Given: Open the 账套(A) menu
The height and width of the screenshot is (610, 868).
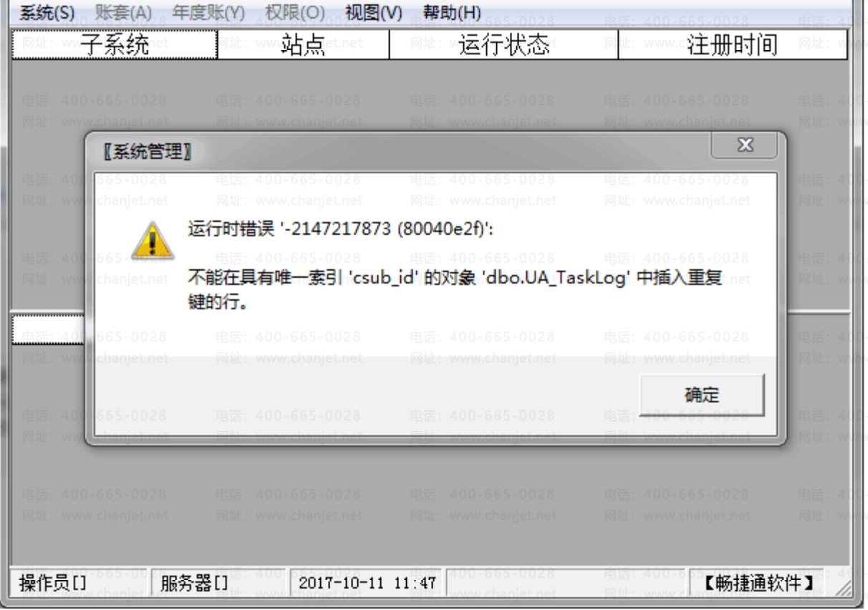Looking at the screenshot, I should [124, 12].
